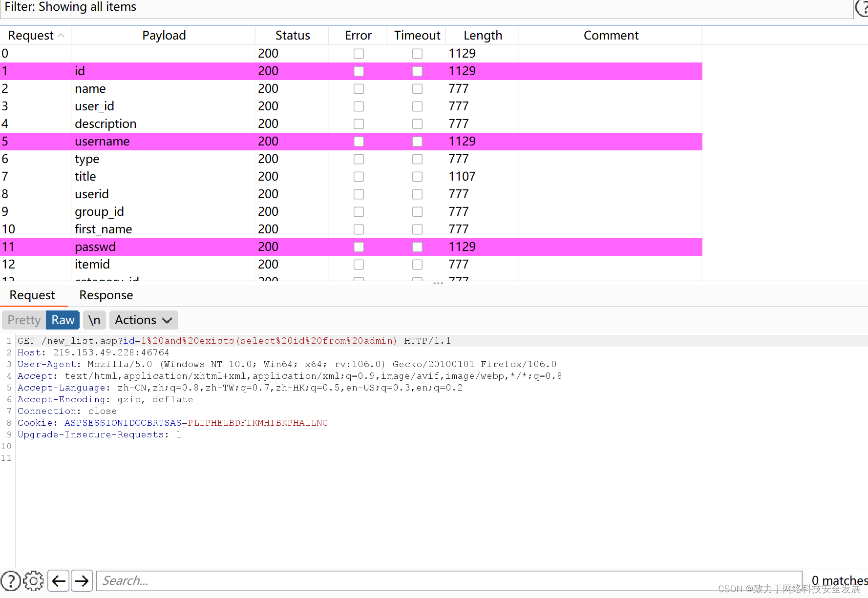
Task: Sort by Payload column header
Action: 164,36
